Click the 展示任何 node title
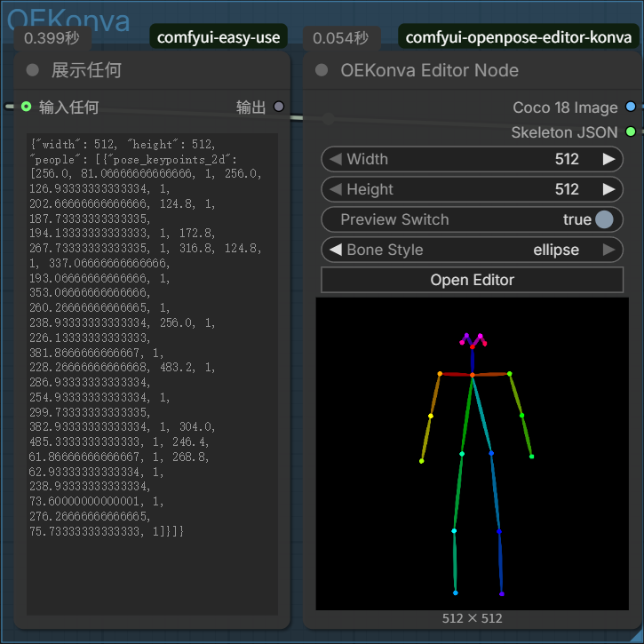The image size is (644, 644). (86, 70)
